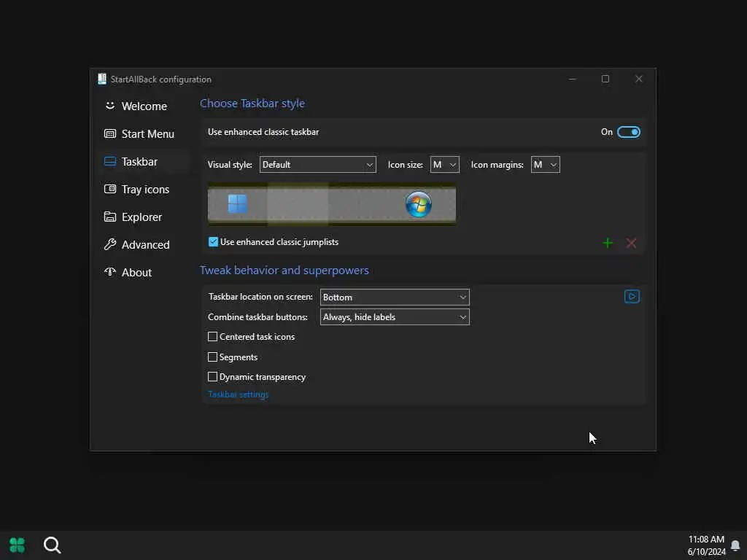The width and height of the screenshot is (747, 560).
Task: Open the Advanced section
Action: pos(137,245)
